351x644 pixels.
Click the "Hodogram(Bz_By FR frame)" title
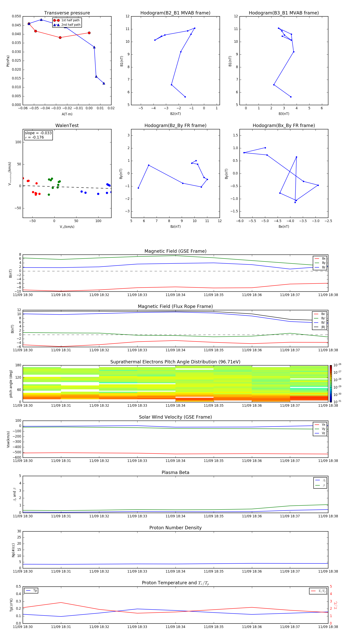[x=175, y=125]
